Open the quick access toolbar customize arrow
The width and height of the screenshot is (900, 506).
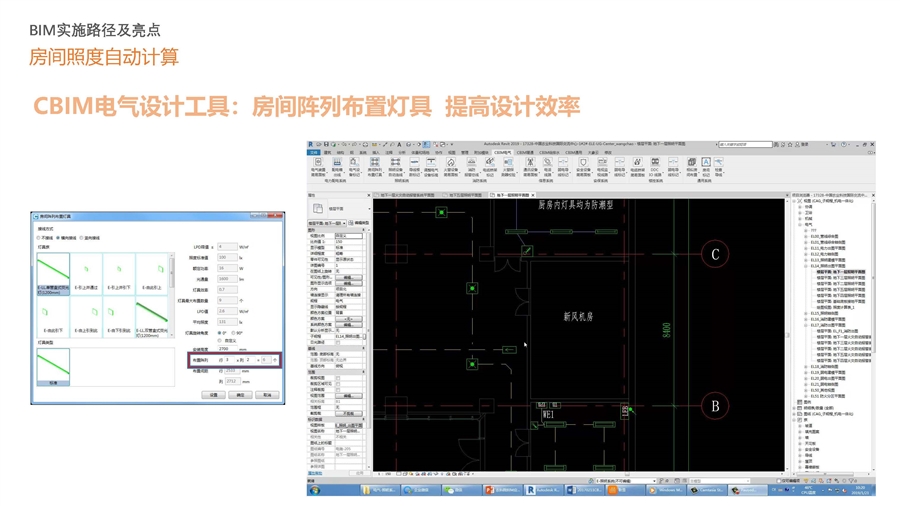pos(452,145)
